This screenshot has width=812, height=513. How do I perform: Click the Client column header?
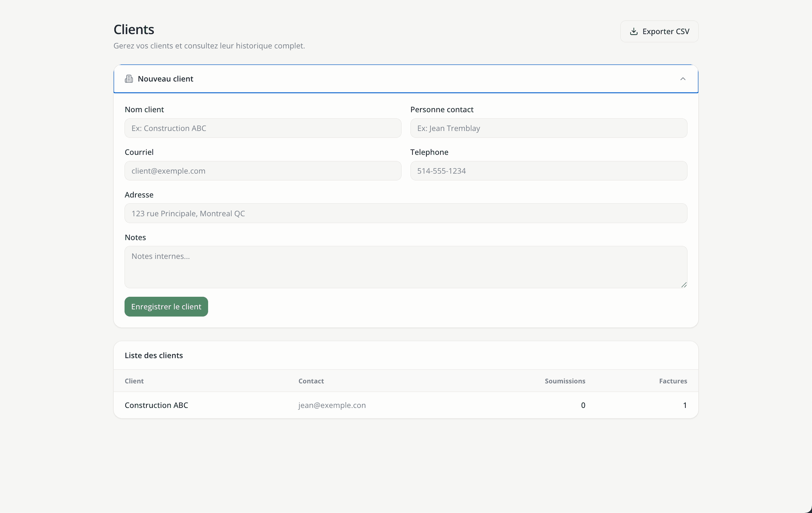(134, 381)
